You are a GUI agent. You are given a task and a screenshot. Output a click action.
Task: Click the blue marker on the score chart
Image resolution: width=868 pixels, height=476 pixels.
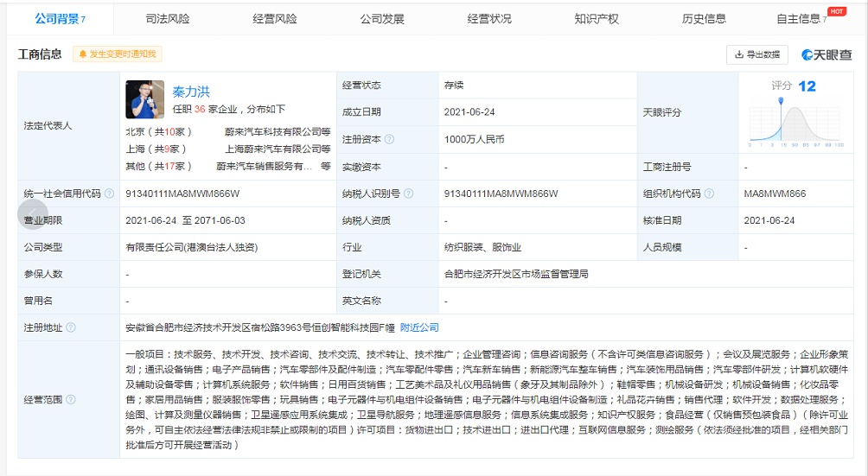(x=782, y=102)
